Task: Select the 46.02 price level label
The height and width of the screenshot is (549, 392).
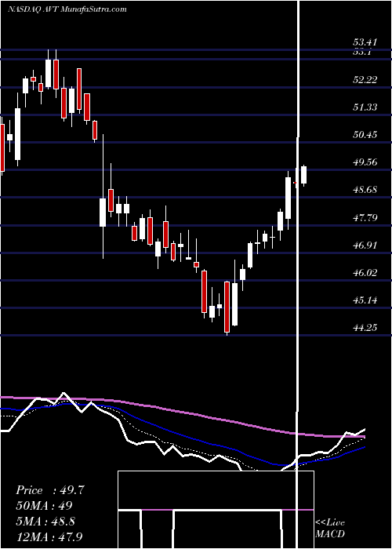Action: pyautogui.click(x=365, y=273)
